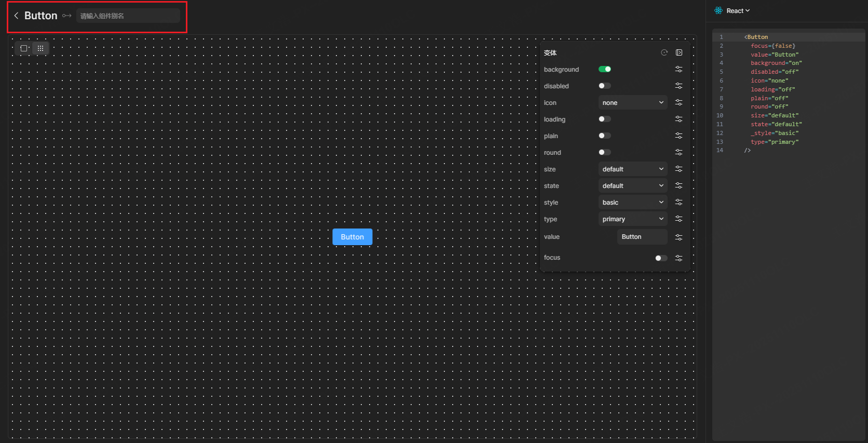
Task: Open settings sliders icon for icon row
Action: click(x=679, y=102)
